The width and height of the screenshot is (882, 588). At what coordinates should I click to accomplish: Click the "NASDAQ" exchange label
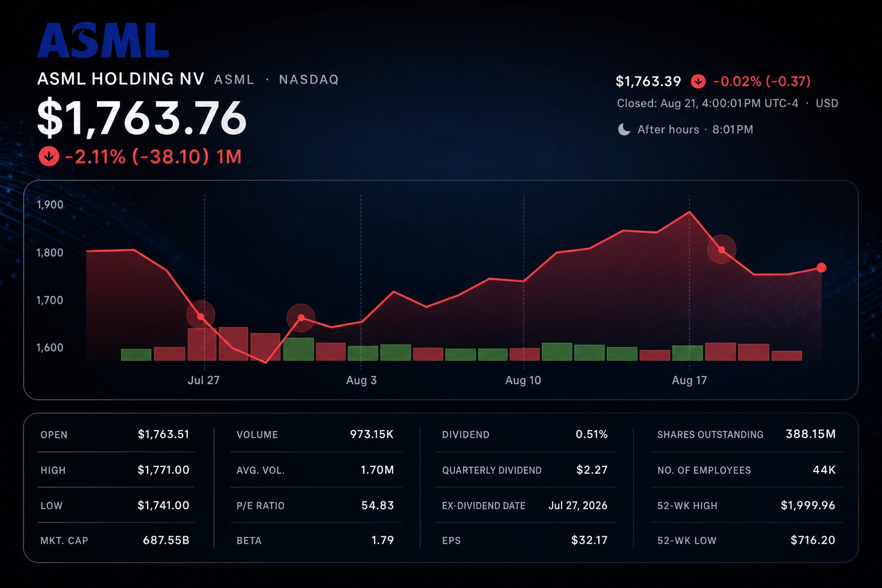pyautogui.click(x=309, y=79)
